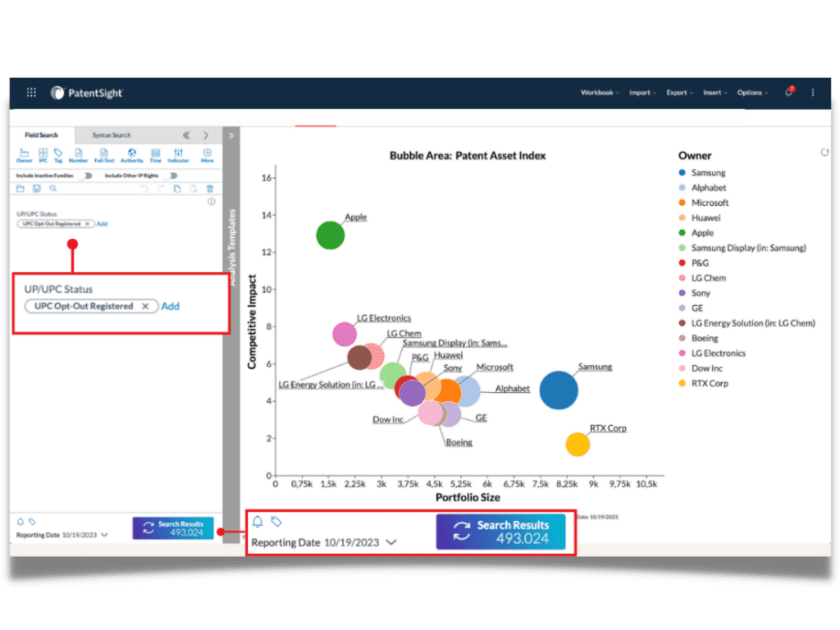Click the Boeing chart label
Screen dimensions: 840x630
pyautogui.click(x=459, y=442)
